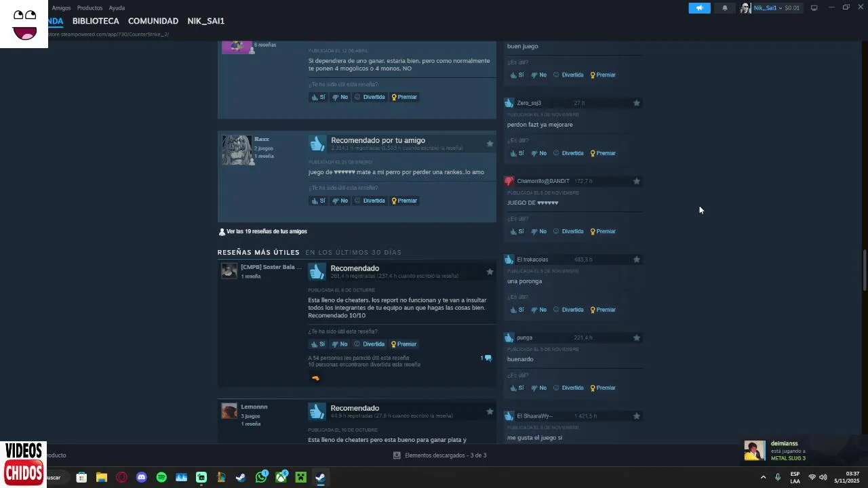Vote Sí on Soster Bala's review
Screen dimensions: 868x488
(x=318, y=344)
